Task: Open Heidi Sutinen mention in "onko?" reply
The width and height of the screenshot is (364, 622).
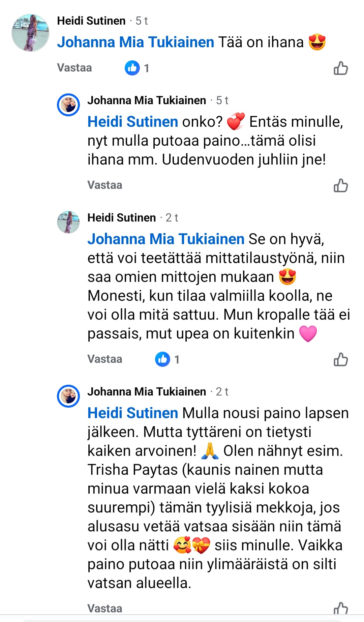Action: pos(133,122)
